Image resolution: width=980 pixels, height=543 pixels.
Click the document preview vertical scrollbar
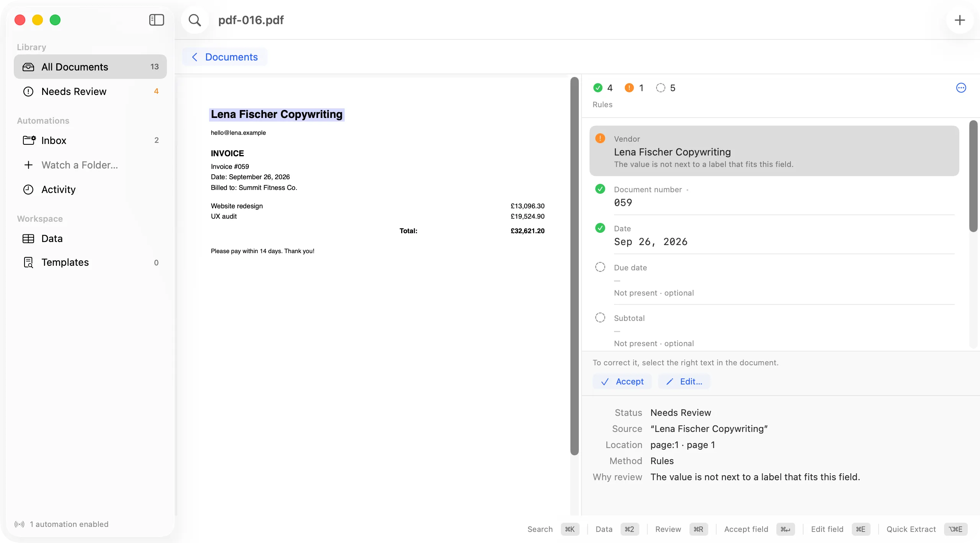click(x=574, y=266)
